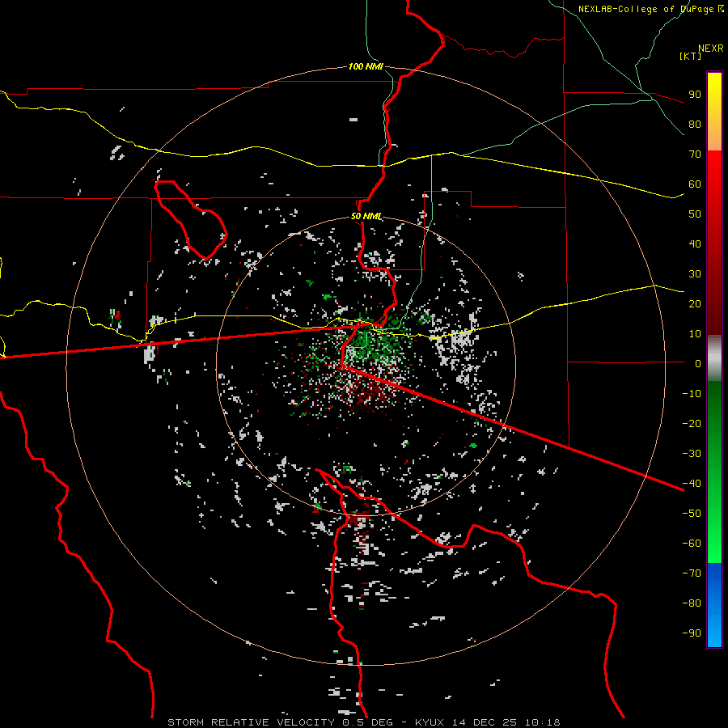Viewport: 728px width, 728px height.
Task: Click the -70 value on velocity scale
Action: [x=692, y=574]
